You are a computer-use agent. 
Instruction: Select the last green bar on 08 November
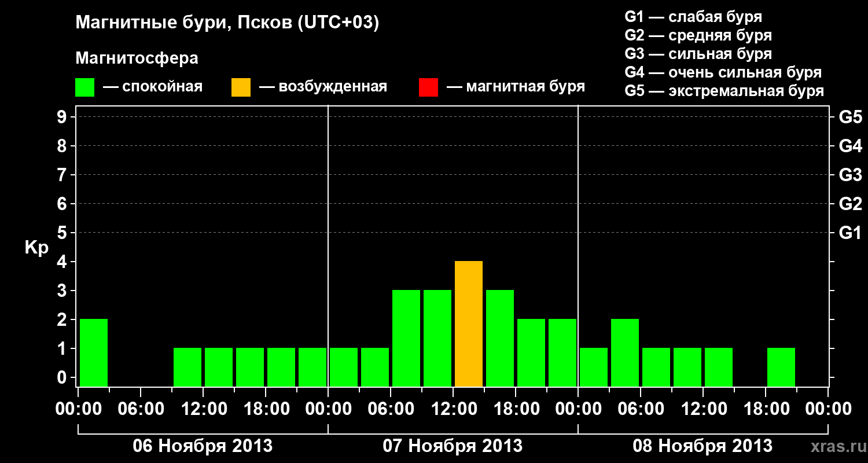(781, 368)
